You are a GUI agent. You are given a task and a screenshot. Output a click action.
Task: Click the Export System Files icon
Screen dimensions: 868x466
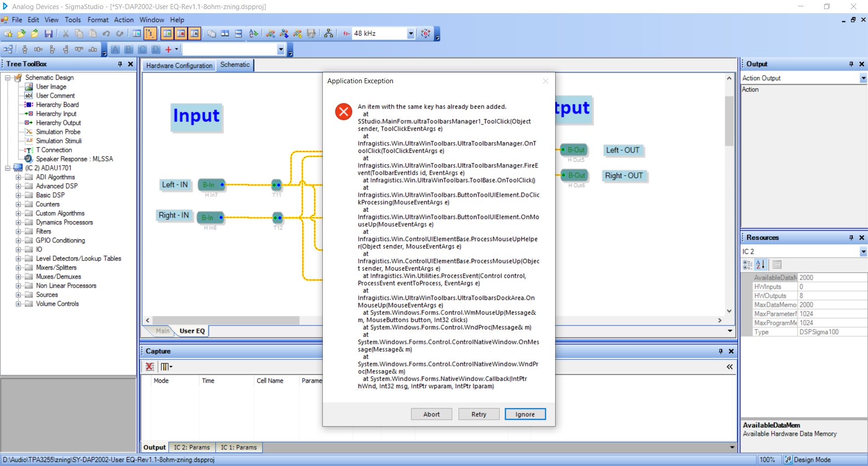pos(311,33)
